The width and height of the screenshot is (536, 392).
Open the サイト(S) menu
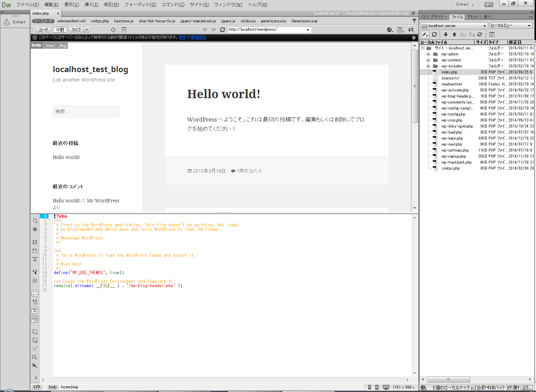tap(199, 5)
